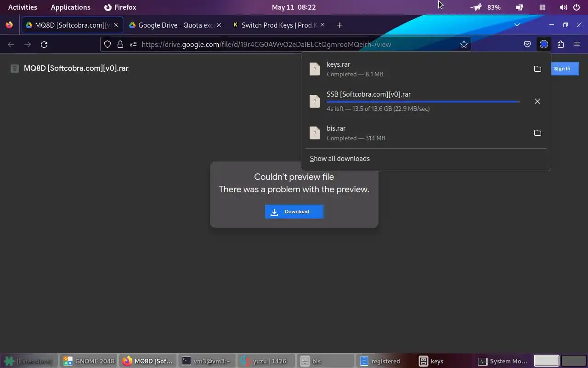This screenshot has width=588, height=368.
Task: Go back one page
Action: pyautogui.click(x=11, y=44)
